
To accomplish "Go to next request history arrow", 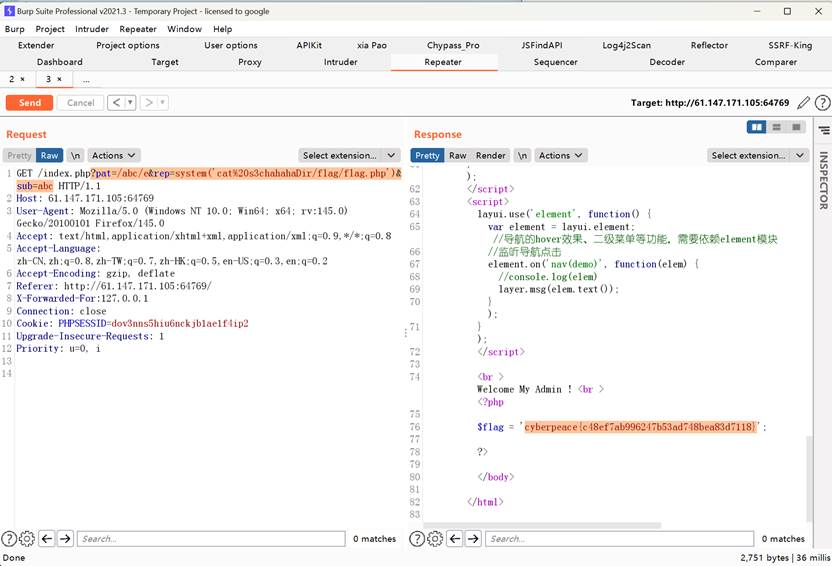I will click(x=149, y=102).
